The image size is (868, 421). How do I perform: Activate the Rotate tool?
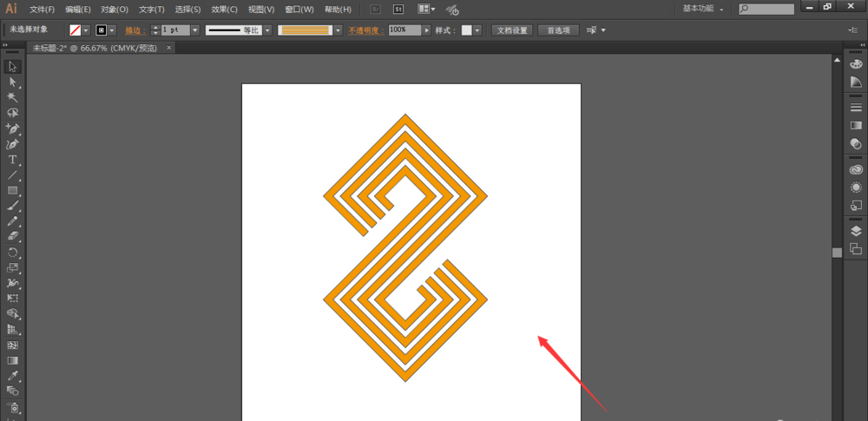click(13, 252)
